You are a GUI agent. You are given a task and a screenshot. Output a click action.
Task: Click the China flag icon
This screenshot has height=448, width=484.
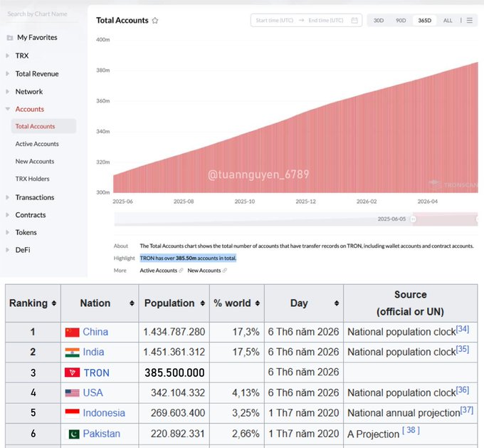(x=72, y=332)
